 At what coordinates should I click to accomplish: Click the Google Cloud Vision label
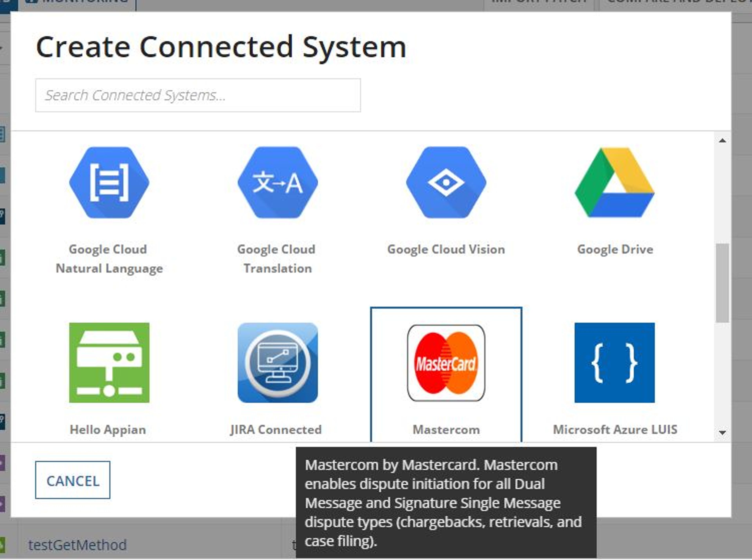click(x=446, y=249)
